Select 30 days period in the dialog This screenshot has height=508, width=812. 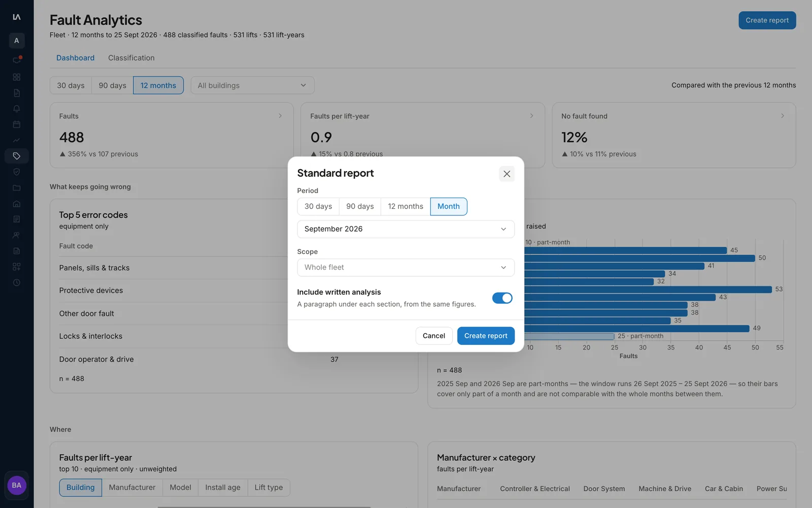click(x=318, y=206)
